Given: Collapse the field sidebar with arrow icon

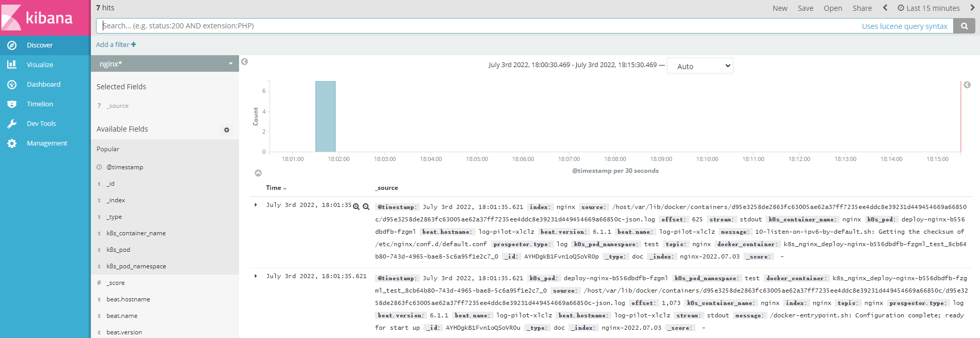Looking at the screenshot, I should pos(245,61).
